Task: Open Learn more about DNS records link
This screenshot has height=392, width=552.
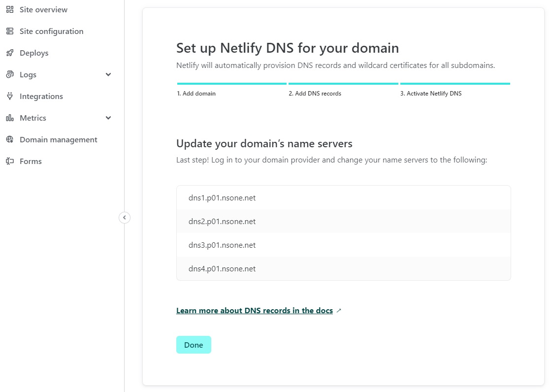Action: click(x=255, y=311)
